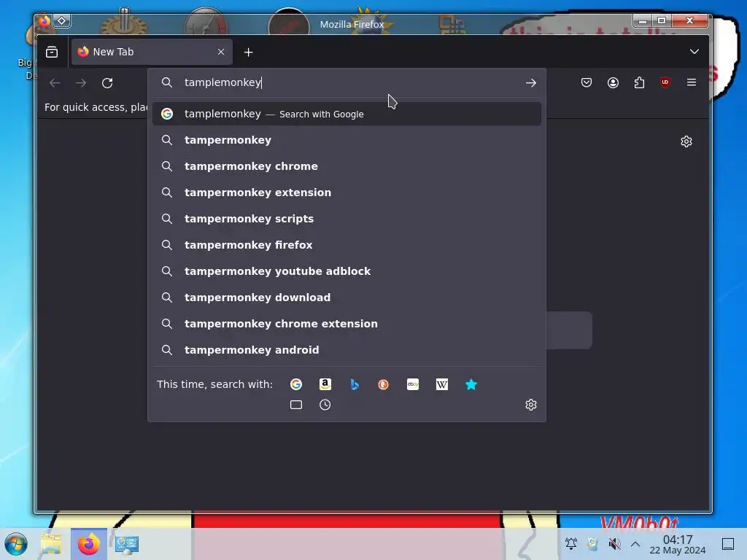Expand hidden tray icons arrow
The width and height of the screenshot is (747, 560).
635,543
